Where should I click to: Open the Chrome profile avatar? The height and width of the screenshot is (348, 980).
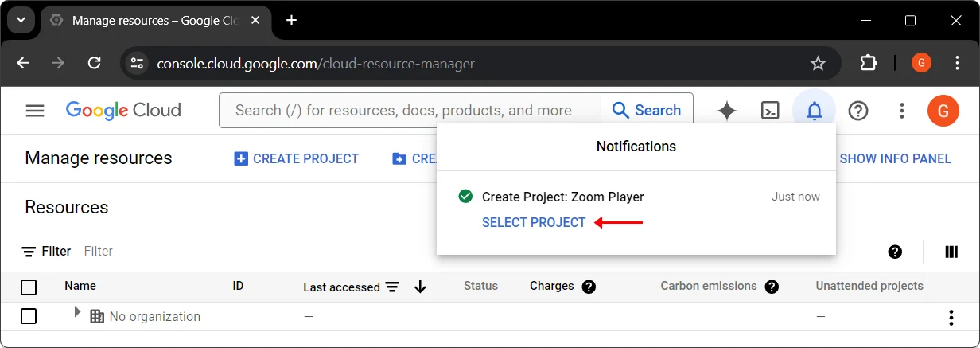[921, 63]
